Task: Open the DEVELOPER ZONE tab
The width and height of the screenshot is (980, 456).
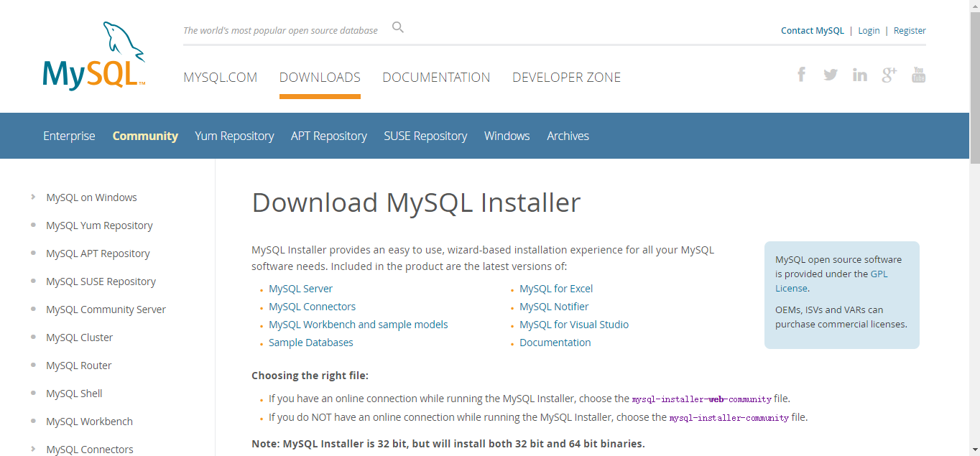Action: 566,78
